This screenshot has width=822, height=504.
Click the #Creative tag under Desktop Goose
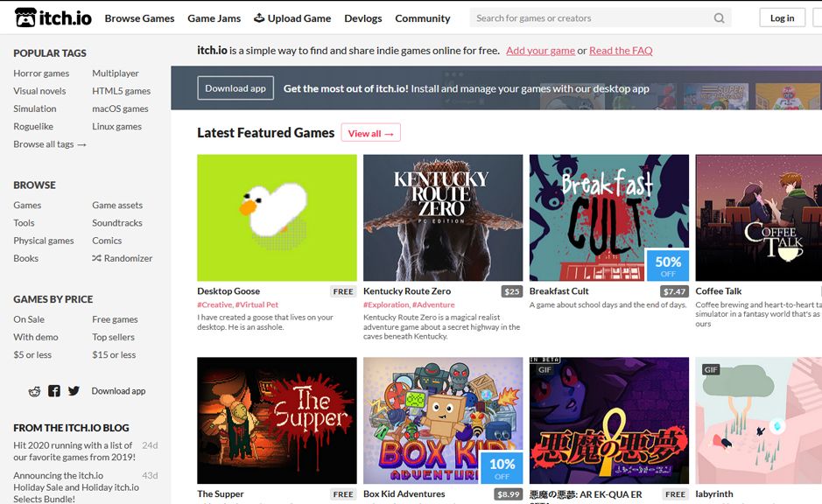[x=214, y=304]
